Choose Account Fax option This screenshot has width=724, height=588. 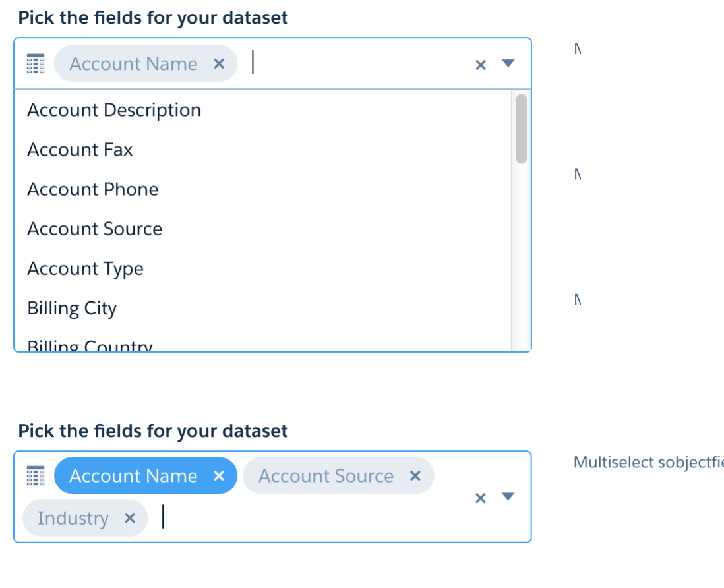(80, 150)
